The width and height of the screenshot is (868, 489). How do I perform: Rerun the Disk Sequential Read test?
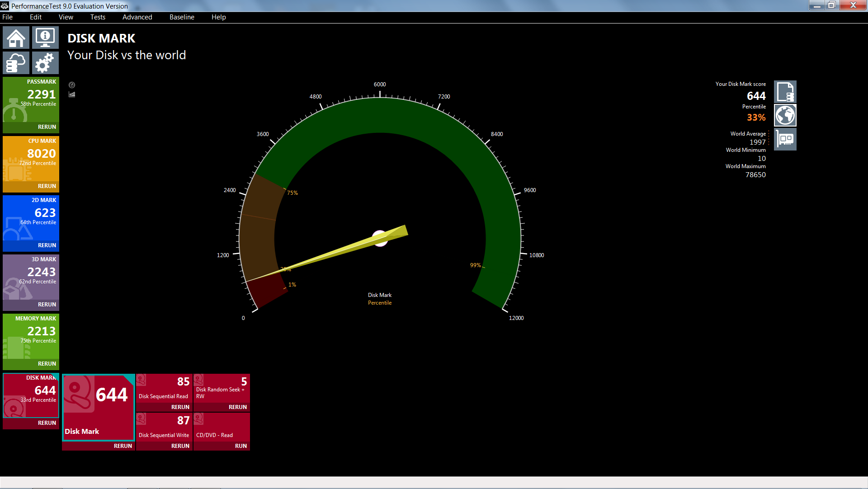[180, 407]
